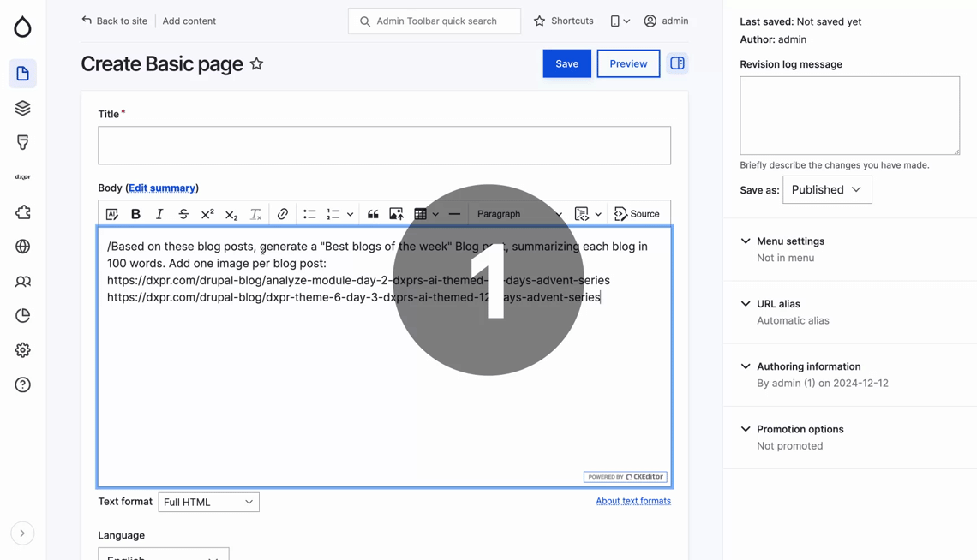Click into the Title input field

[x=384, y=146]
